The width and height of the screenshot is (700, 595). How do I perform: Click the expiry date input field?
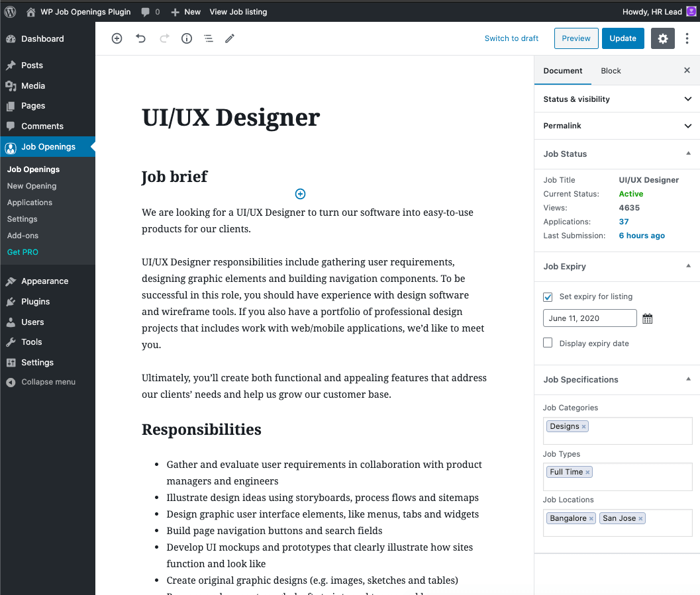pos(589,318)
